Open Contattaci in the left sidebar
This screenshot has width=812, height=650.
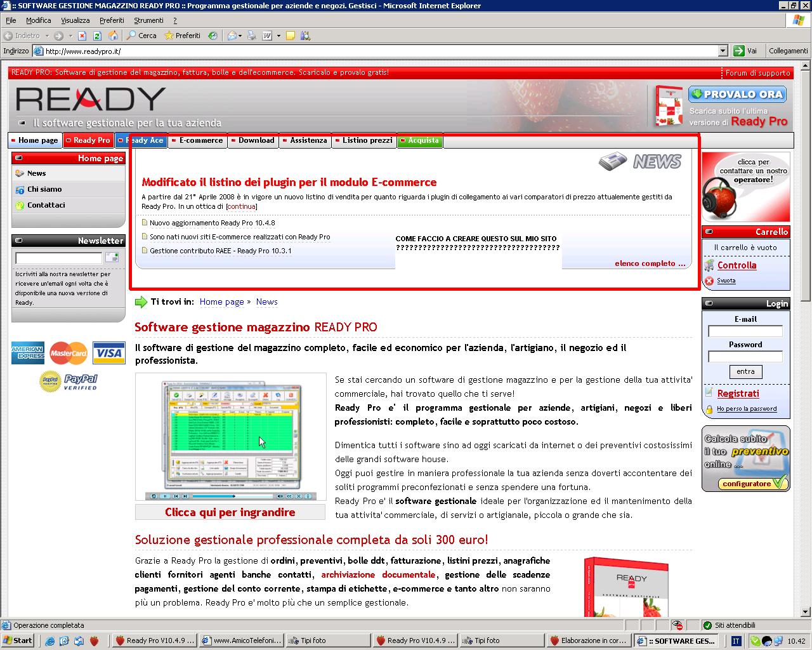click(46, 205)
